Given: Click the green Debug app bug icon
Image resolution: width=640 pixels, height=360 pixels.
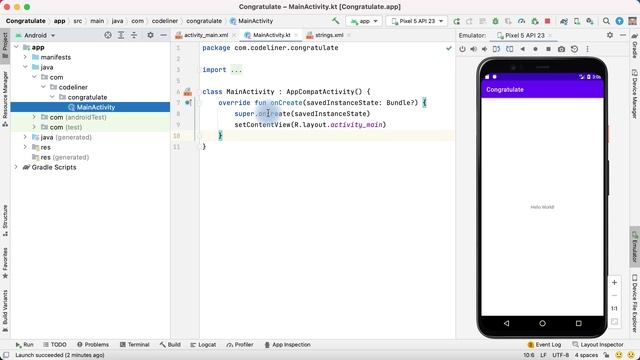Looking at the screenshot, I should (x=496, y=21).
